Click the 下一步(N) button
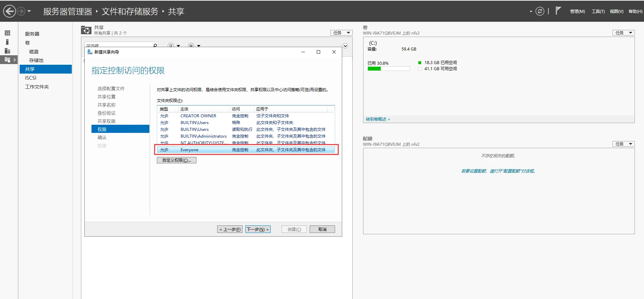 click(258, 230)
